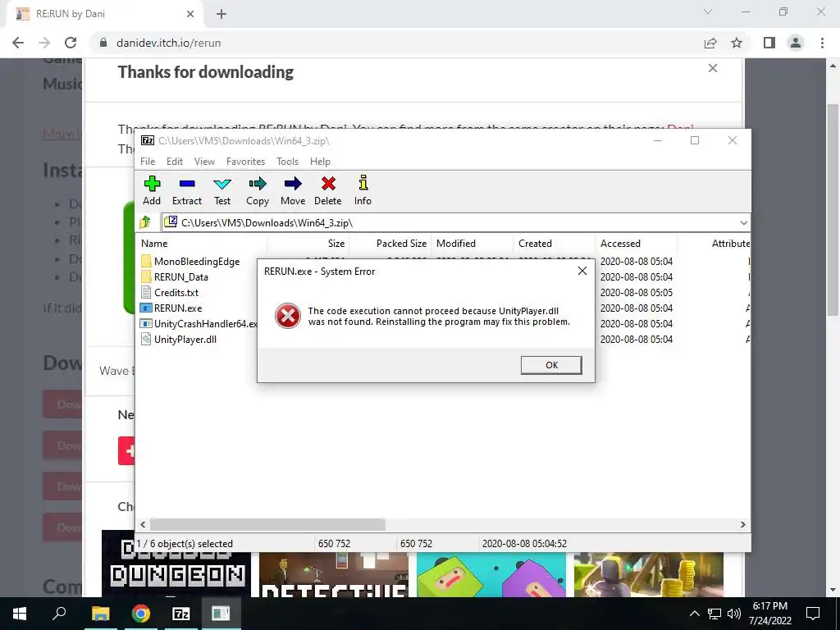
Task: Click the Chrome address bar URL
Action: pyautogui.click(x=168, y=43)
